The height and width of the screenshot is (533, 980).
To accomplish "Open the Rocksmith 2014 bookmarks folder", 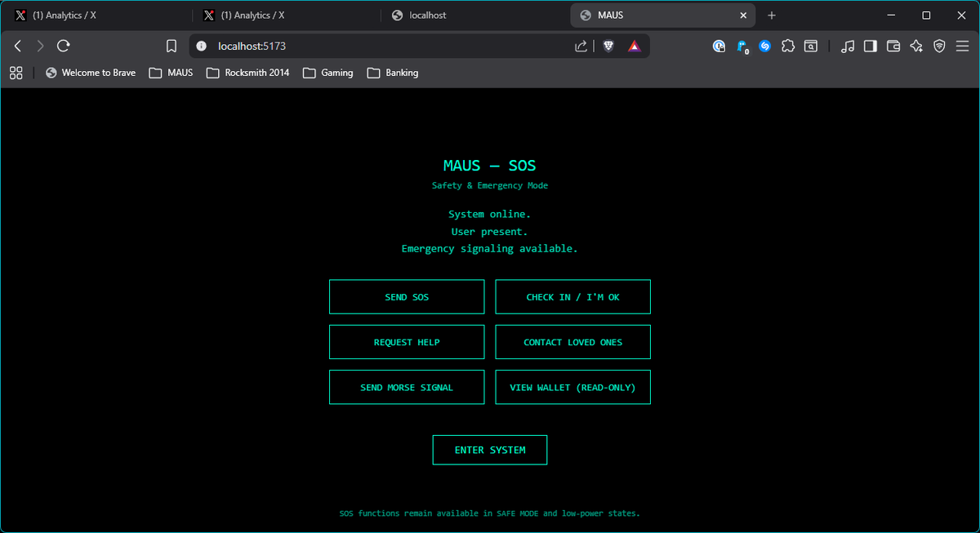I will (248, 73).
